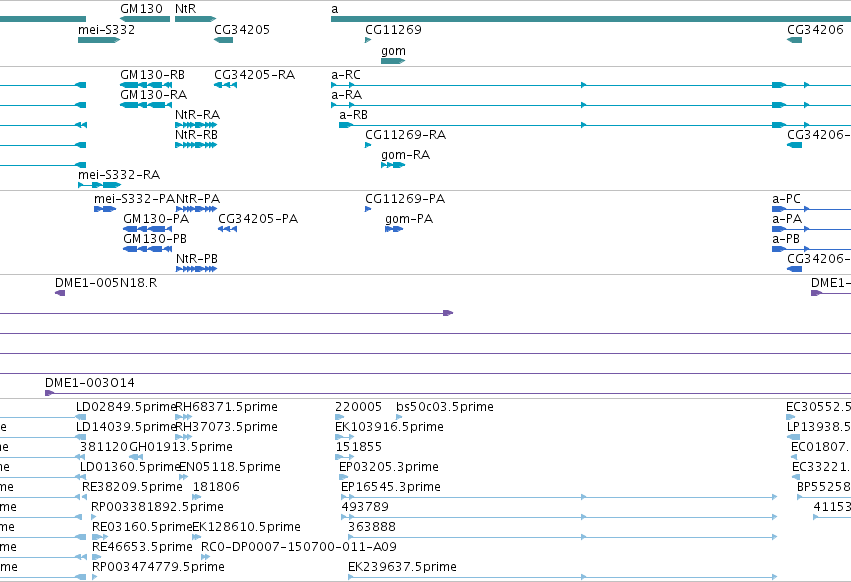Select gom-PA protein label
The width and height of the screenshot is (851, 582).
coord(409,219)
